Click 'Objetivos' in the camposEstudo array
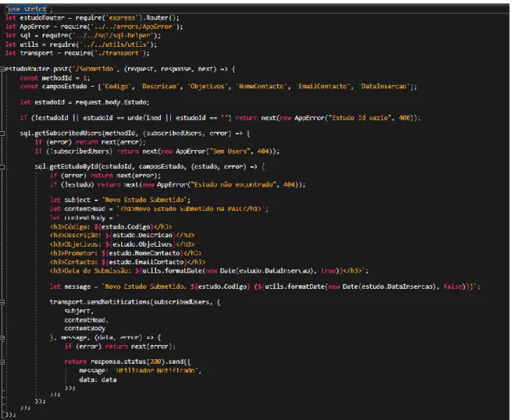Viewport: 513px width, 420px height. (x=207, y=87)
